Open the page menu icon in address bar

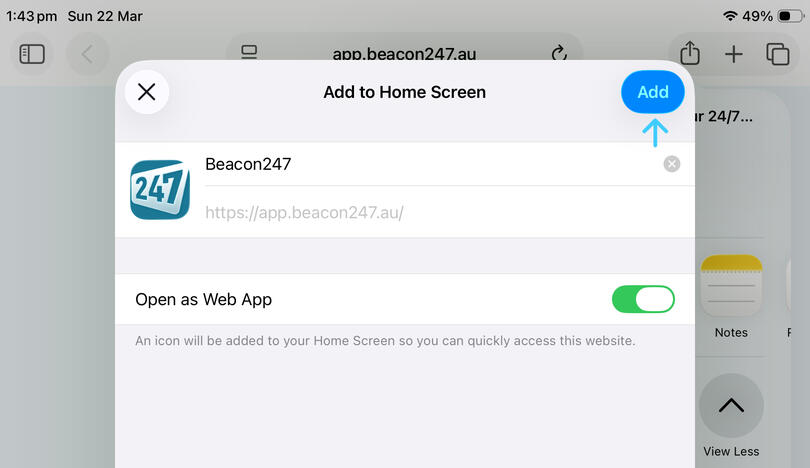(249, 52)
